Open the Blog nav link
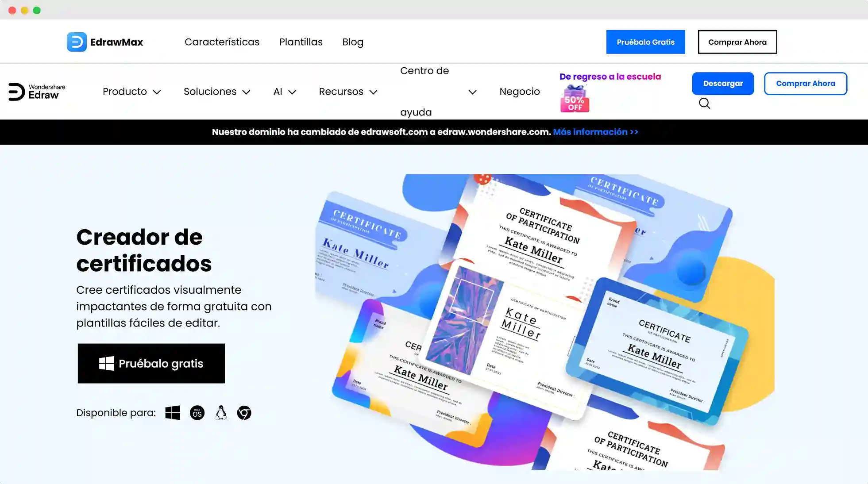Image resolution: width=868 pixels, height=484 pixels. coord(353,42)
